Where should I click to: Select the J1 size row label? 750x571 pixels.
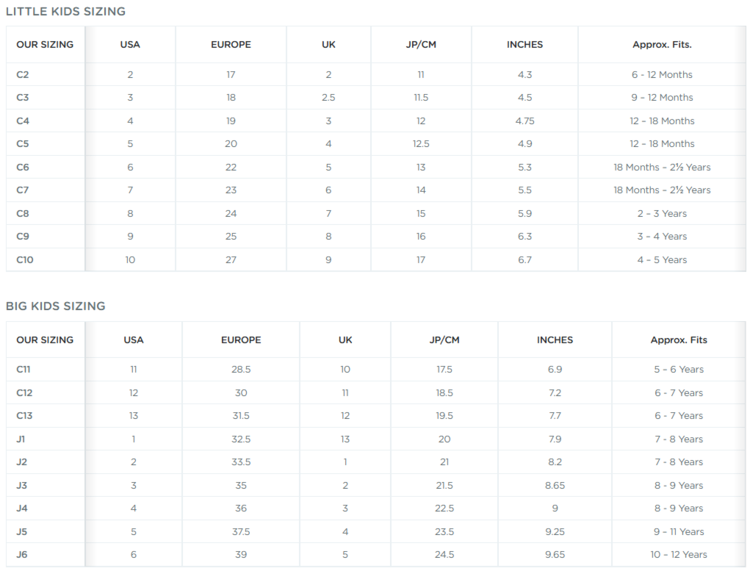22,439
